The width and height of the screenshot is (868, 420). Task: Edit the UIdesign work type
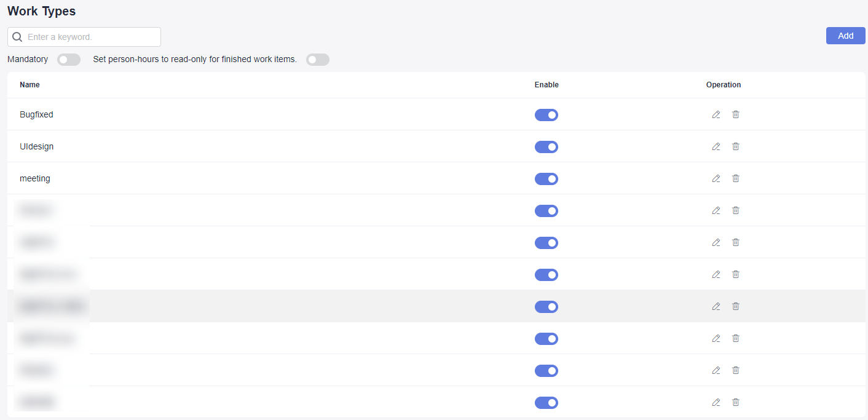(x=716, y=146)
